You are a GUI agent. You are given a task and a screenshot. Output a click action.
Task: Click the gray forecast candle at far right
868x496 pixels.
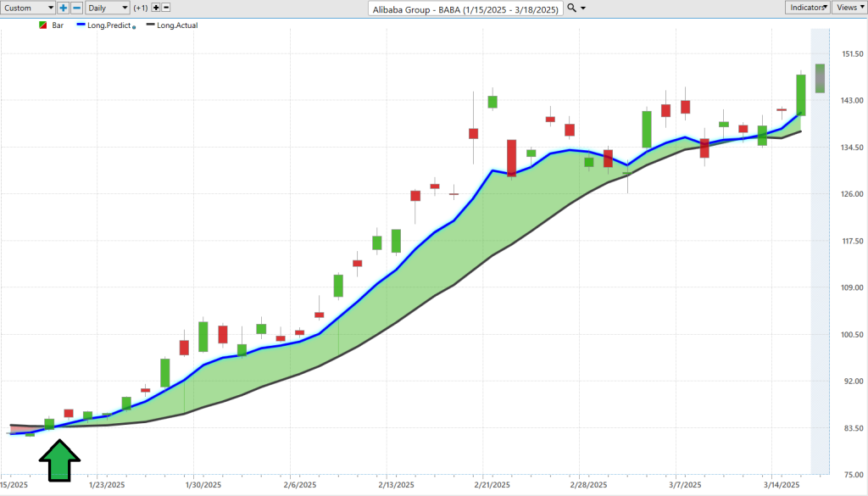click(x=820, y=78)
